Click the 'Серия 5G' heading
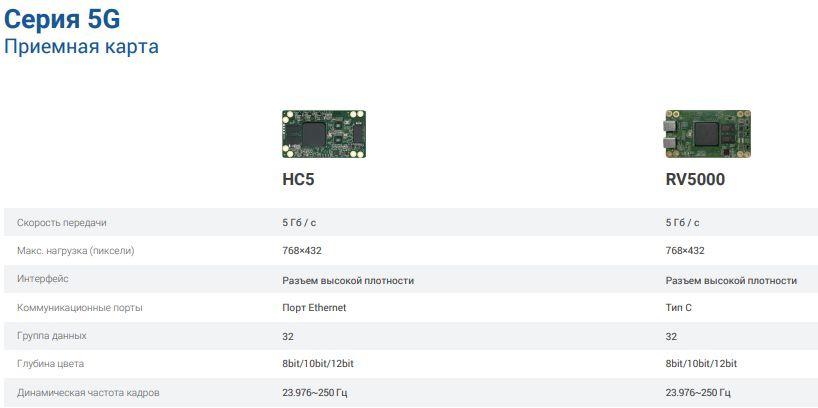This screenshot has width=818, height=408. [x=62, y=19]
